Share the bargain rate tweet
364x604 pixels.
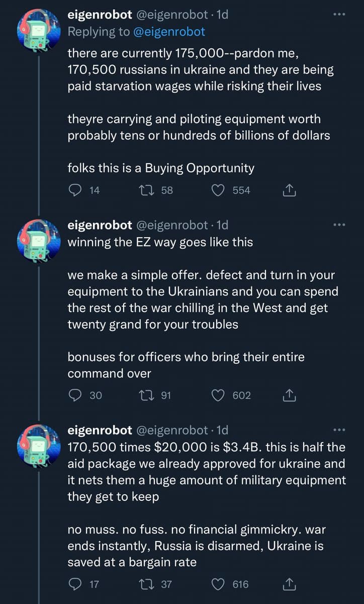289,584
